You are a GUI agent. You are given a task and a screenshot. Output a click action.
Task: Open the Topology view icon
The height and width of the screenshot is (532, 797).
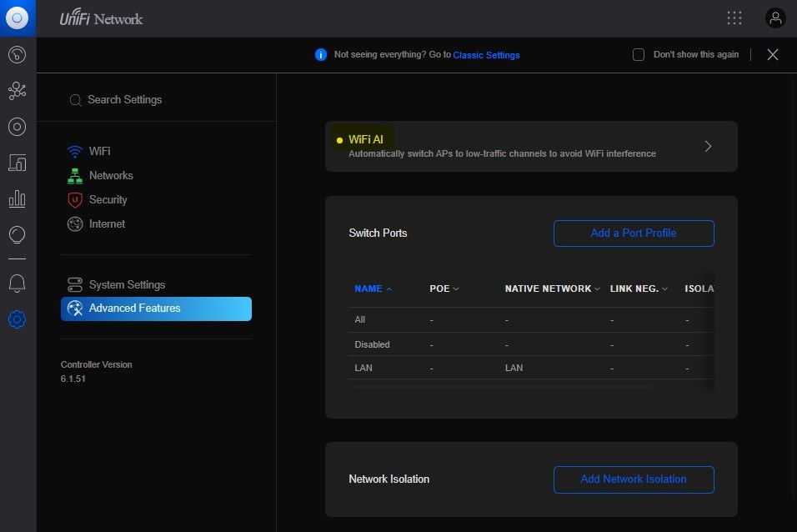pyautogui.click(x=18, y=91)
